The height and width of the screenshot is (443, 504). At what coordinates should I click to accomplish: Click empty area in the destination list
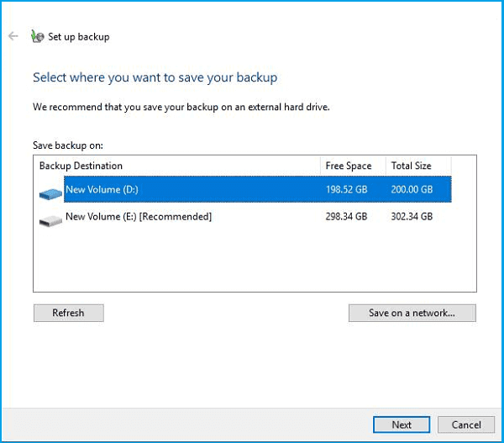[x=252, y=261]
